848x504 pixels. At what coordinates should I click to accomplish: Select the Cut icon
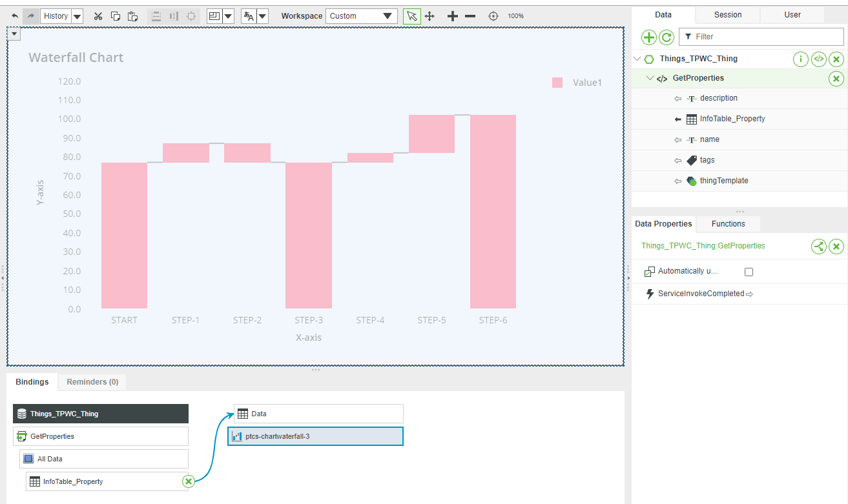click(x=98, y=15)
